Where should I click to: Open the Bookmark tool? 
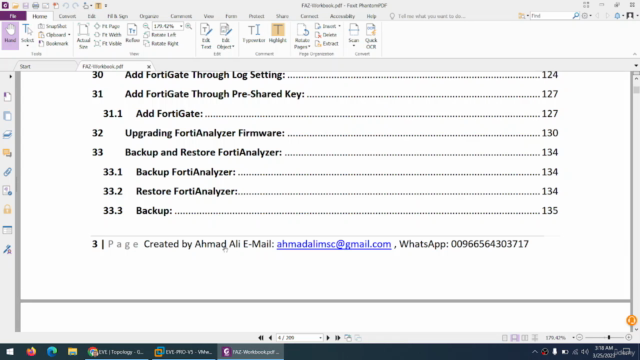click(x=53, y=43)
